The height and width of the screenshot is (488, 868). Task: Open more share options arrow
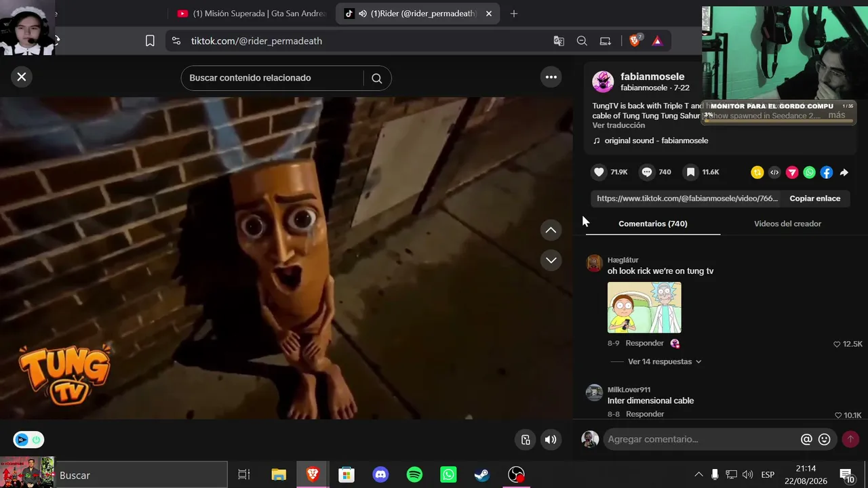click(844, 173)
